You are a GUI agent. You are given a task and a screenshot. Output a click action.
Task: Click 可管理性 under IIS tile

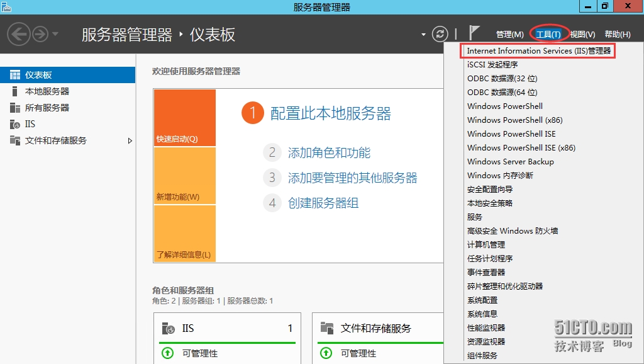pyautogui.click(x=200, y=353)
